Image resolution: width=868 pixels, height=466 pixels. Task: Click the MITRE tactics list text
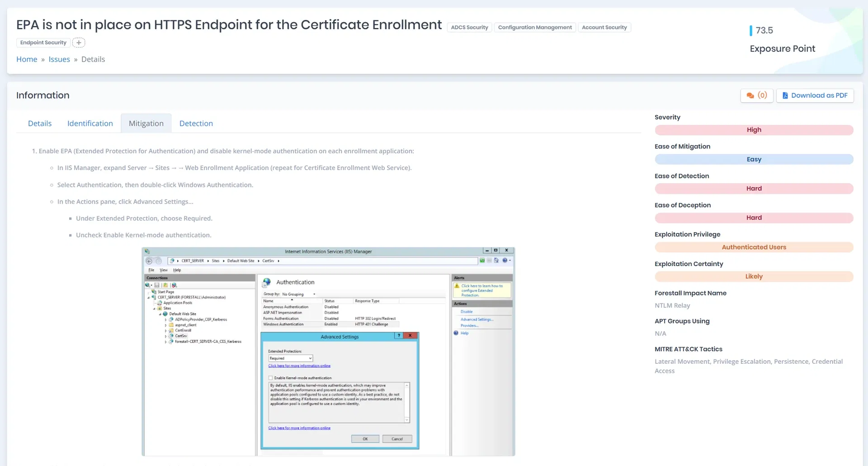[x=749, y=366]
